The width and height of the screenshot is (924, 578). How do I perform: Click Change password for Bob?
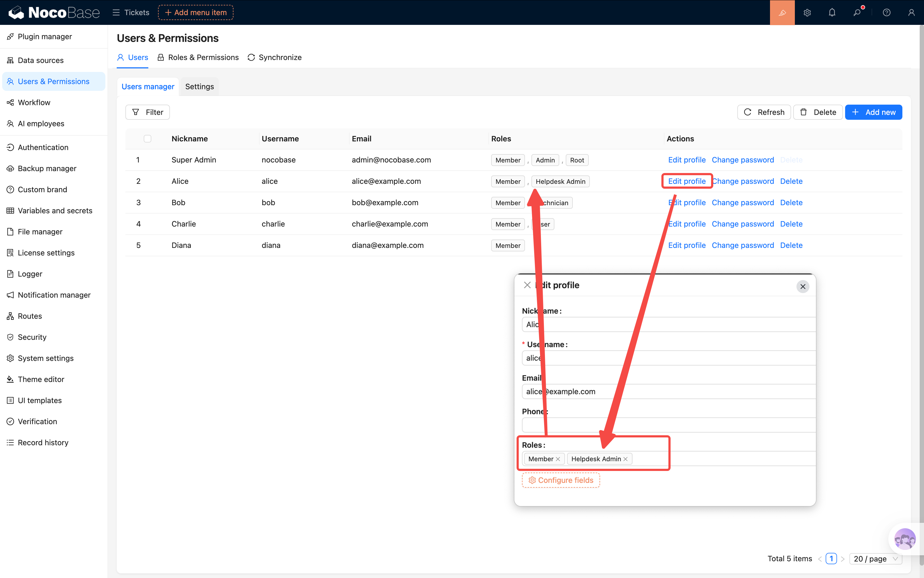(x=742, y=202)
